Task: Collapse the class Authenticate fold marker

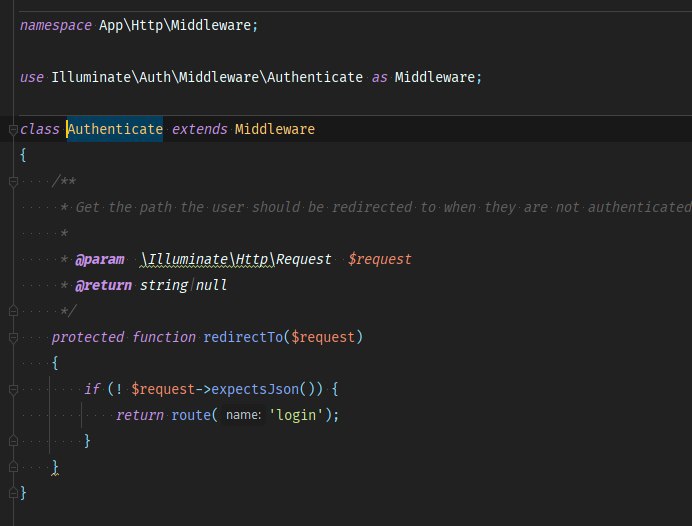Action: pos(13,129)
